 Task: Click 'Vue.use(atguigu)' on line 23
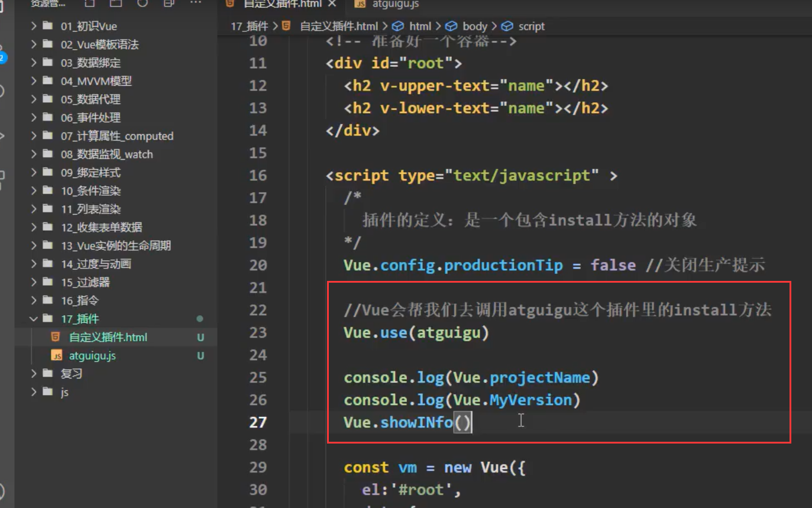click(x=416, y=332)
